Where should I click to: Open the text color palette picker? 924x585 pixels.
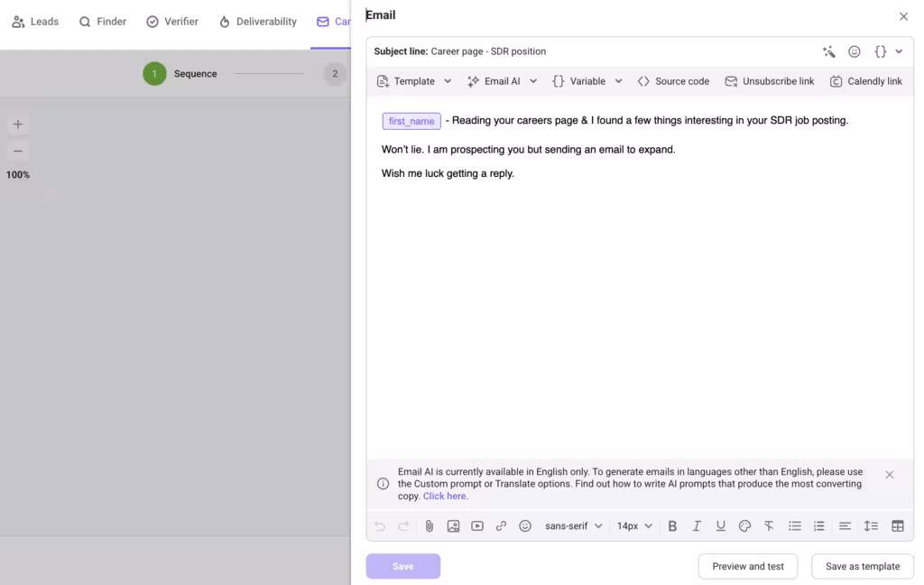[x=744, y=526]
